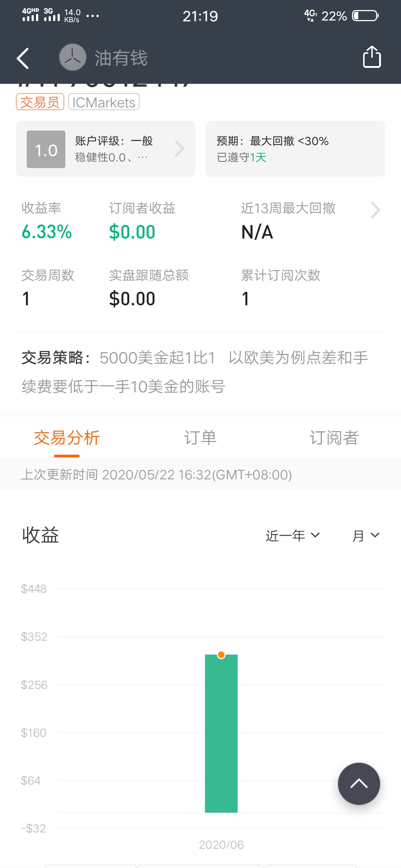
Task: Tap the 6.33% 收益率 value
Action: pyautogui.click(x=47, y=232)
